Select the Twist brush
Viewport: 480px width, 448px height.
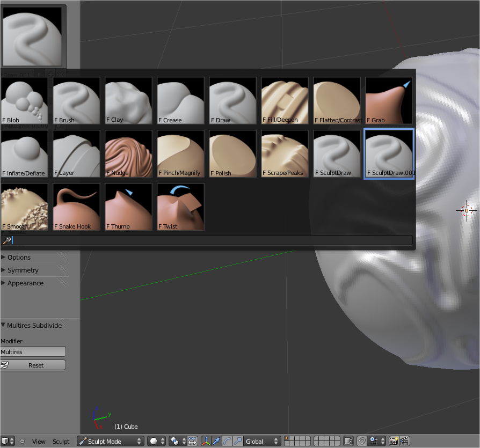[180, 207]
